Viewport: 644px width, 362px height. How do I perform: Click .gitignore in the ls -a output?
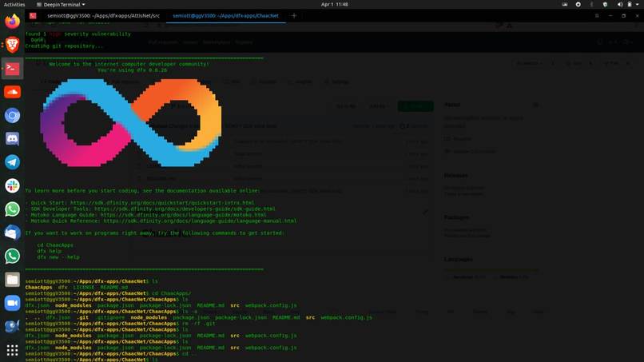coord(109,317)
